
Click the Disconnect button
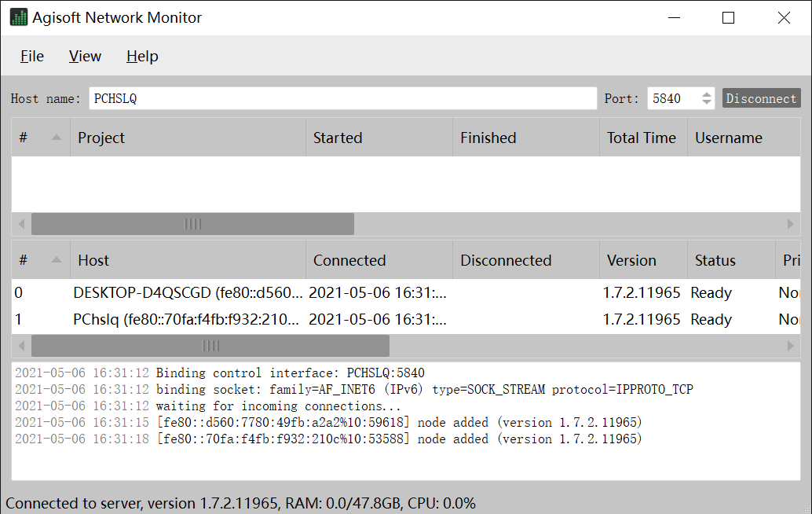tap(761, 98)
